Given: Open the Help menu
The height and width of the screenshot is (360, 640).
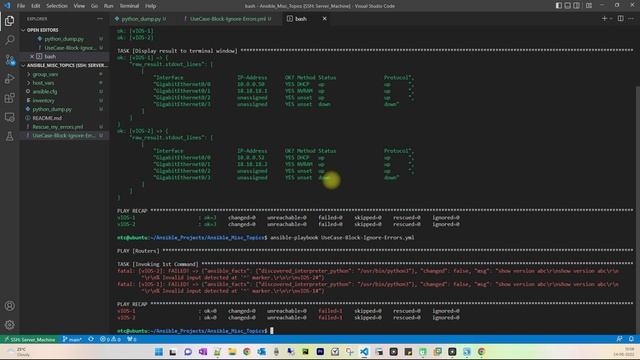Looking at the screenshot, I should (151, 6).
